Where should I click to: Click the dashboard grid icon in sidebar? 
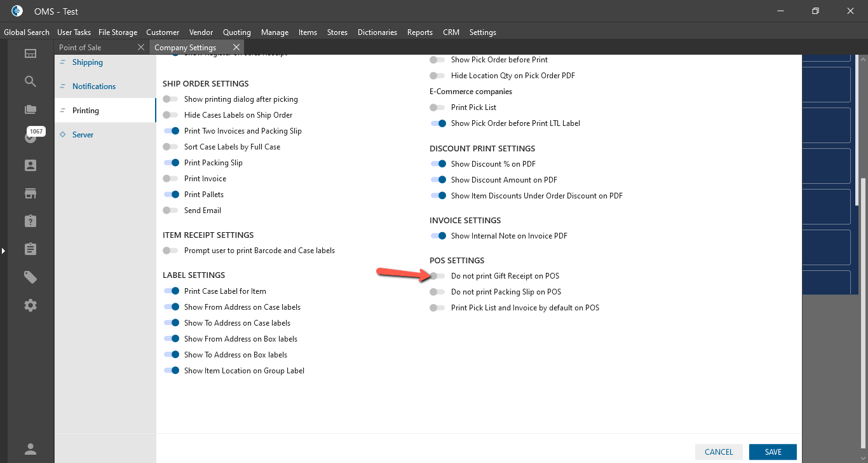point(31,53)
